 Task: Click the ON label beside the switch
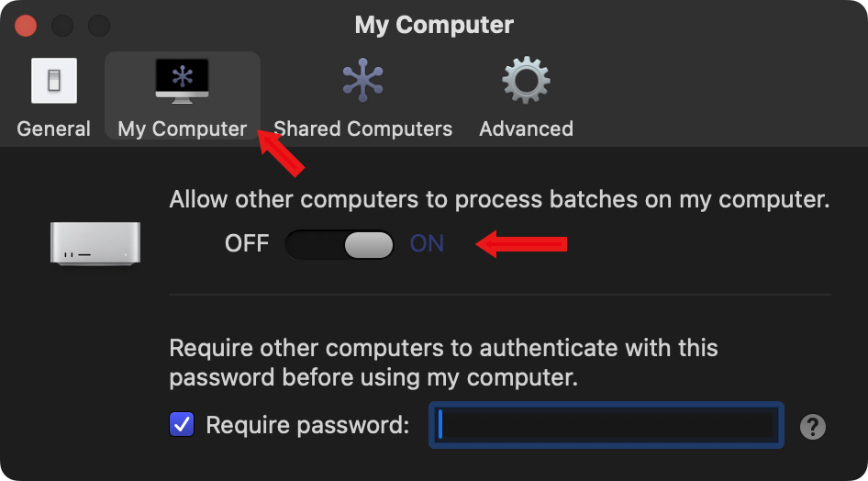click(427, 244)
